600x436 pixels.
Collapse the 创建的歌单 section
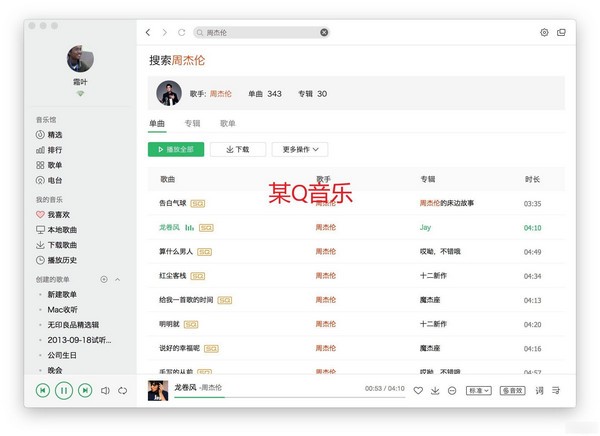[x=117, y=279]
